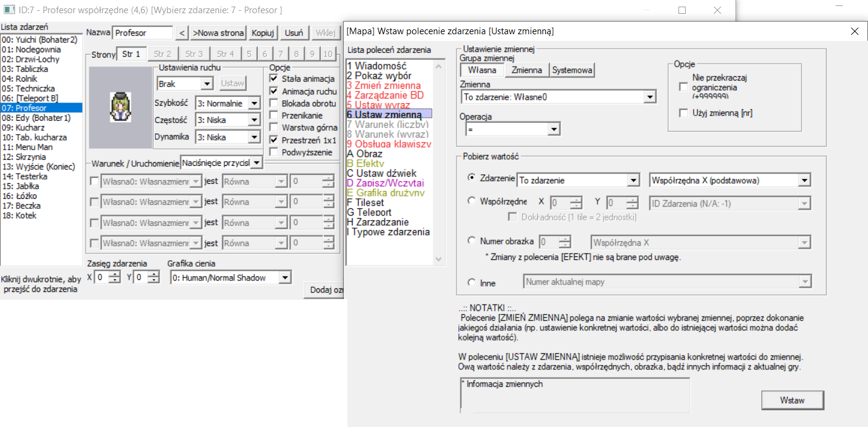Check Nie przekraczaj ograniczenia option
Image resolution: width=868 pixels, height=427 pixels.
(x=683, y=87)
